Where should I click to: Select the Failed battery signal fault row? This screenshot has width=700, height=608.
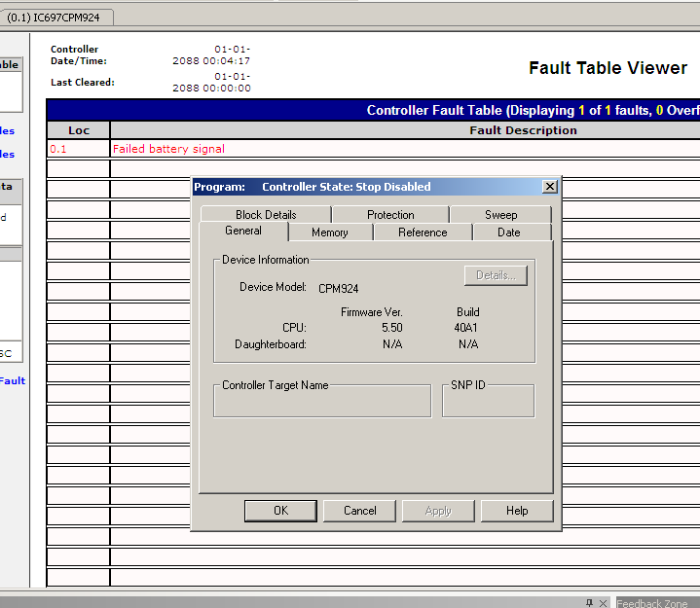(168, 149)
